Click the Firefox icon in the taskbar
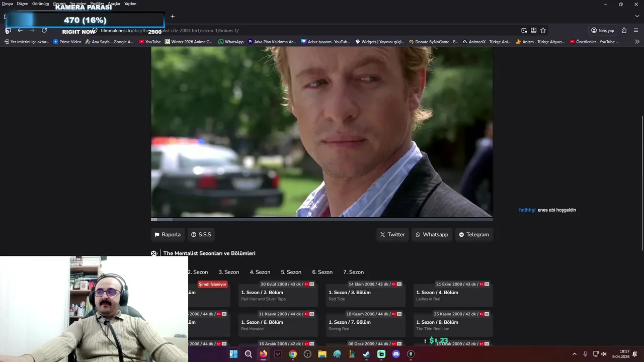 pos(263,354)
